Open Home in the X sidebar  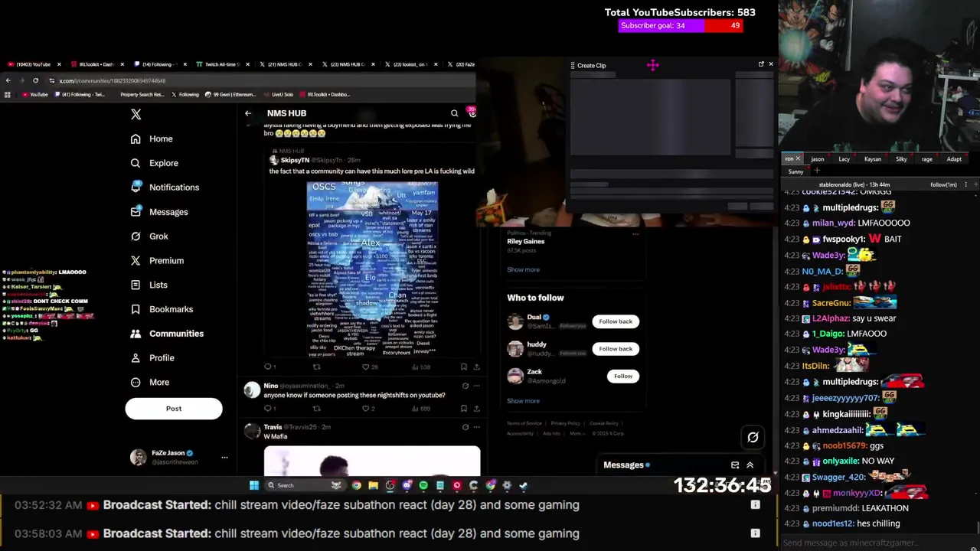click(152, 139)
